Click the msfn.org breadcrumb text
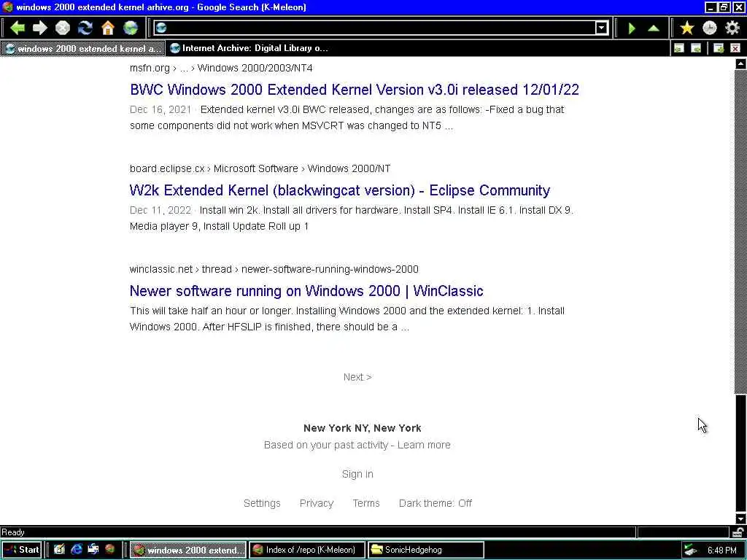The image size is (747, 560). coord(150,68)
